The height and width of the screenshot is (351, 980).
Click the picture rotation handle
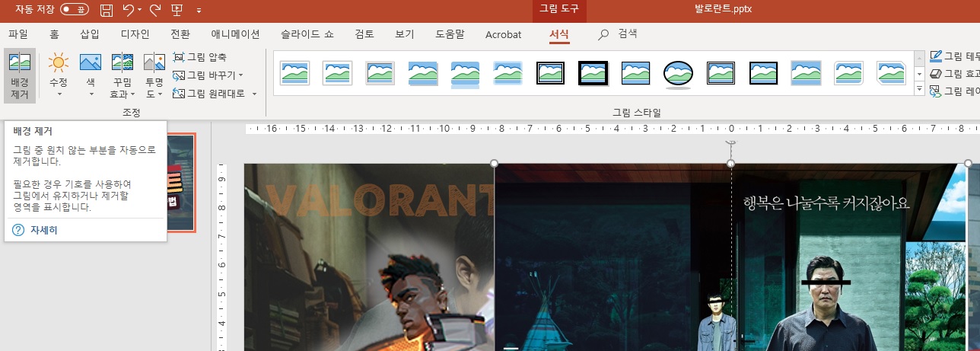(x=731, y=142)
